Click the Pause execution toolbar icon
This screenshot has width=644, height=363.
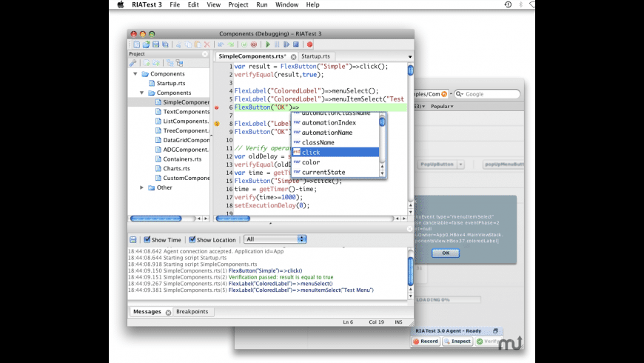[x=277, y=44]
